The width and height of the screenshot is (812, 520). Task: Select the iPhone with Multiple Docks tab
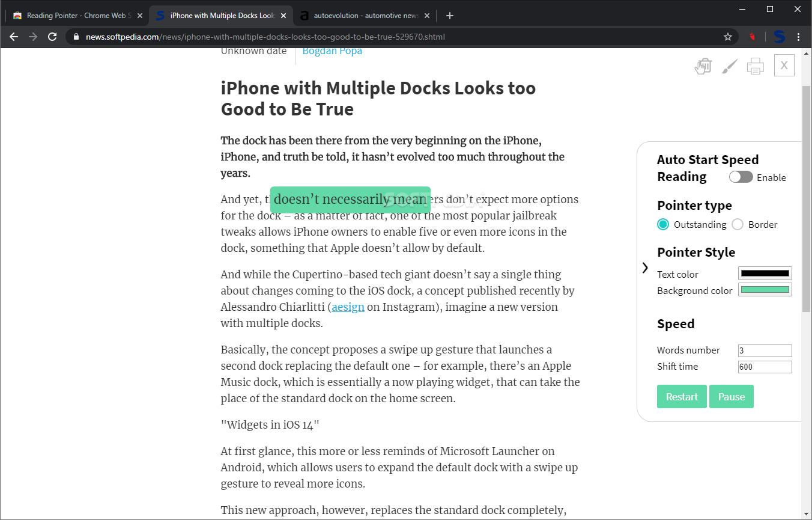[x=220, y=16]
